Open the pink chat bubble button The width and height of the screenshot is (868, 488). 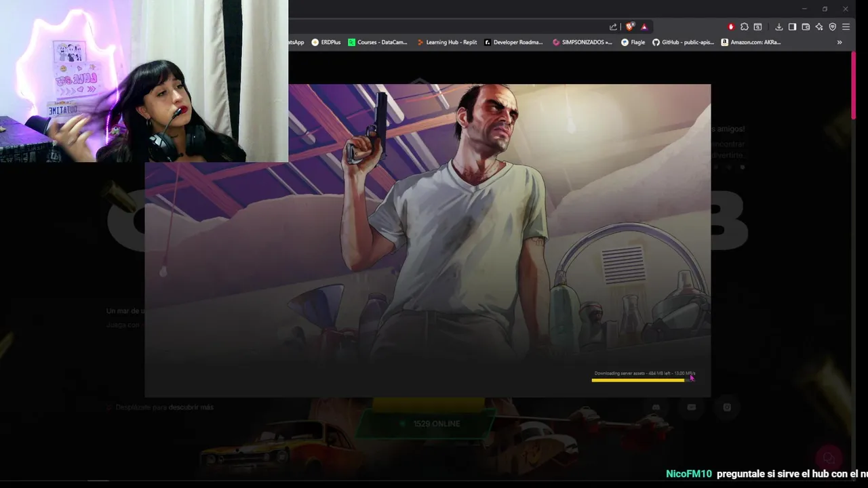point(828,458)
